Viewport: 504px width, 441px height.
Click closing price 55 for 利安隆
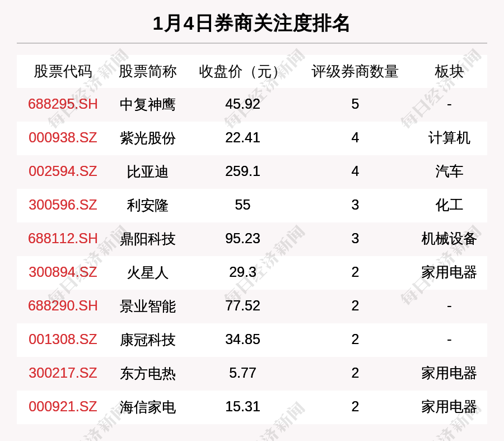click(242, 205)
